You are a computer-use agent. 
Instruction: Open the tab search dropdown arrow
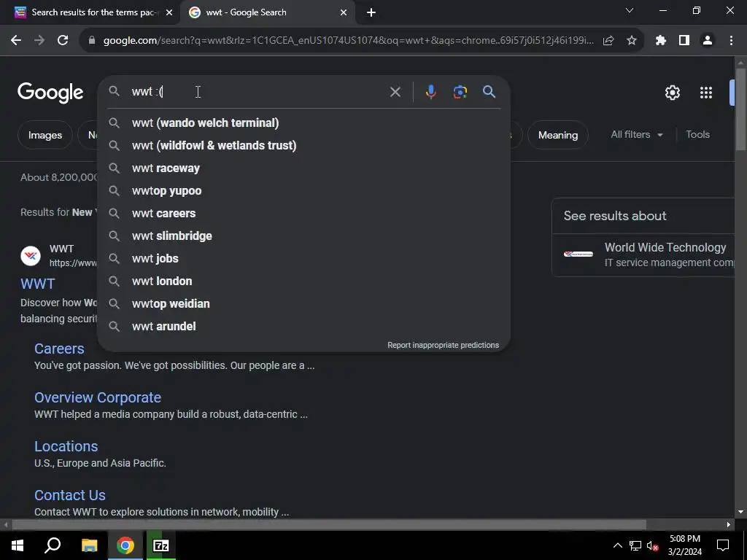point(630,10)
